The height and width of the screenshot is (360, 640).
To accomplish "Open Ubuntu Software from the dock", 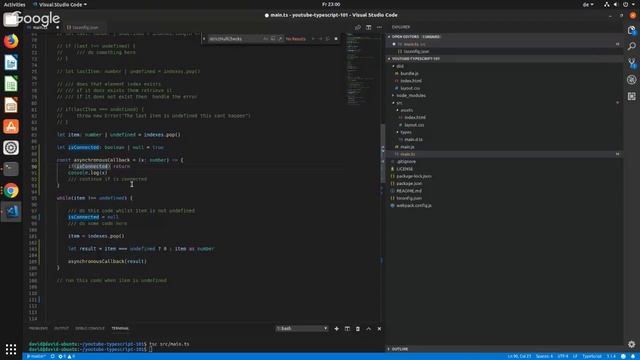I will [x=11, y=127].
